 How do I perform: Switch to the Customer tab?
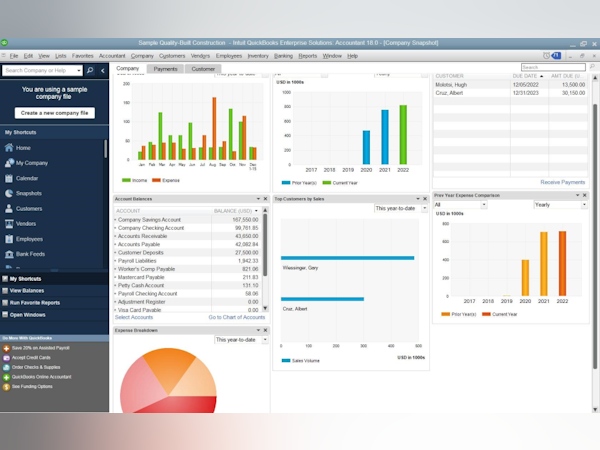(x=203, y=69)
